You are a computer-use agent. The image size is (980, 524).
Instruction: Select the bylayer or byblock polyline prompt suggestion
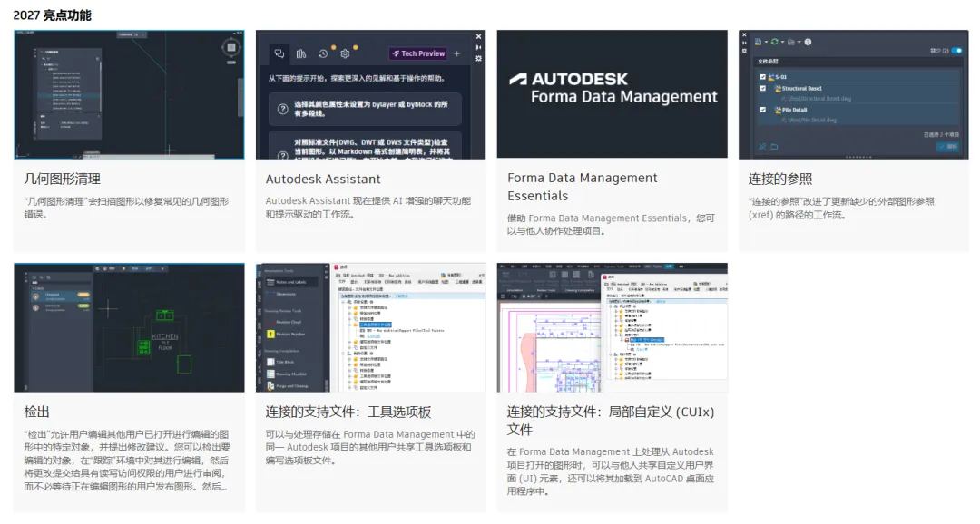365,109
